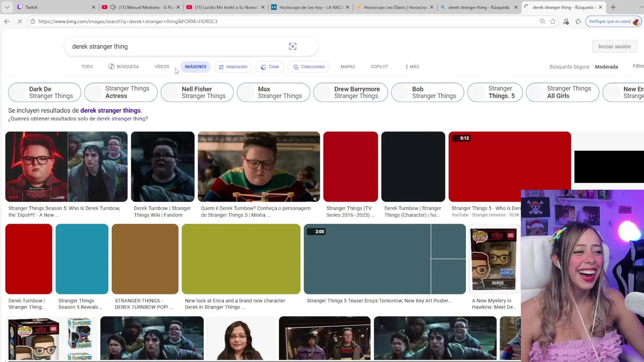The height and width of the screenshot is (362, 644).
Task: Select Stranger Things Actress suggestion
Action: [121, 92]
